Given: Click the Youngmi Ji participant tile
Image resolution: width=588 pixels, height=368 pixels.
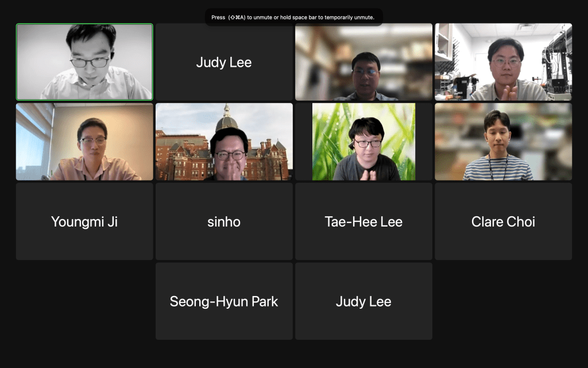Looking at the screenshot, I should click(84, 221).
